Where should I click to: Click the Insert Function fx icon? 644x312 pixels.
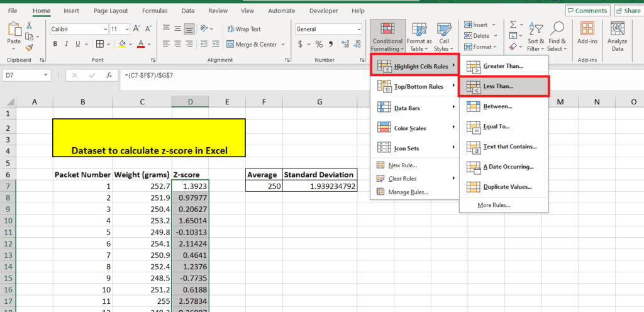click(109, 75)
